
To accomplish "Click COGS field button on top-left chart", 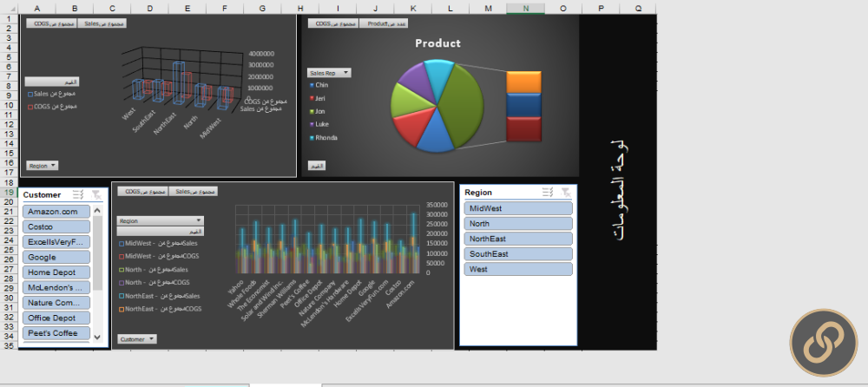I will pyautogui.click(x=51, y=23).
